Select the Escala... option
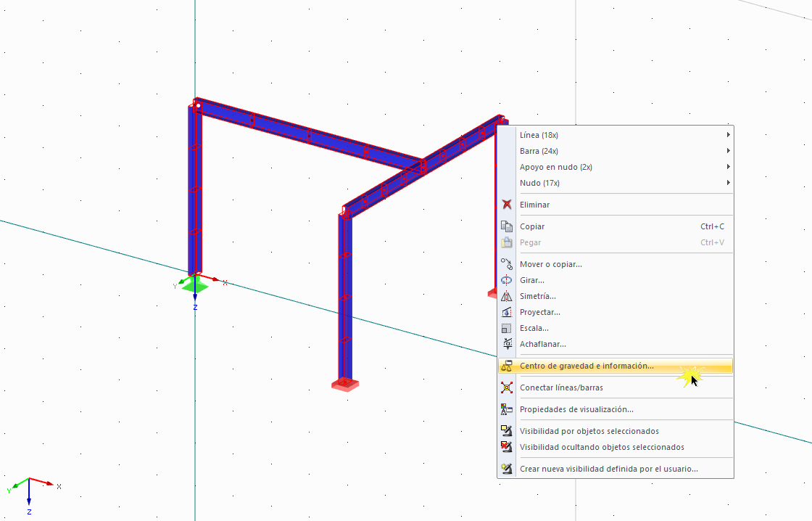812x521 pixels. pos(616,328)
